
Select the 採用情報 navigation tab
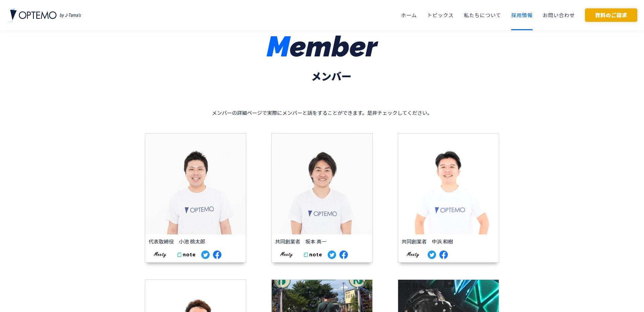tap(522, 15)
